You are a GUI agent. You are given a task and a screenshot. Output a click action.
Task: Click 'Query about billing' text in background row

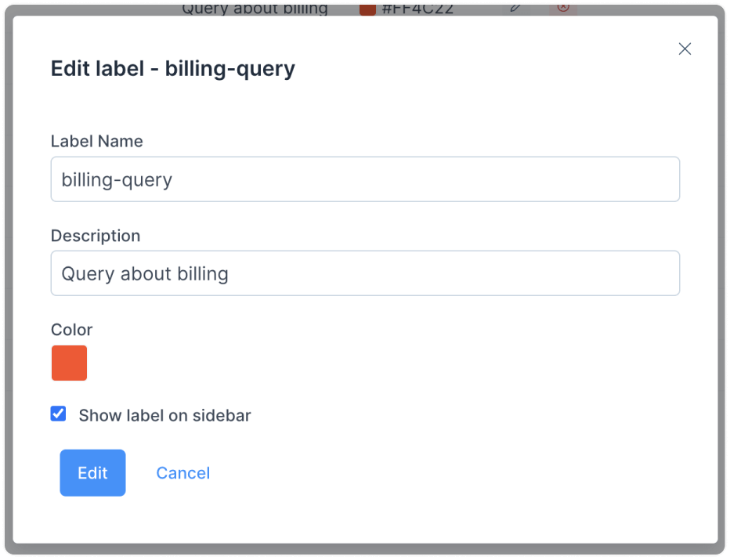[255, 9]
